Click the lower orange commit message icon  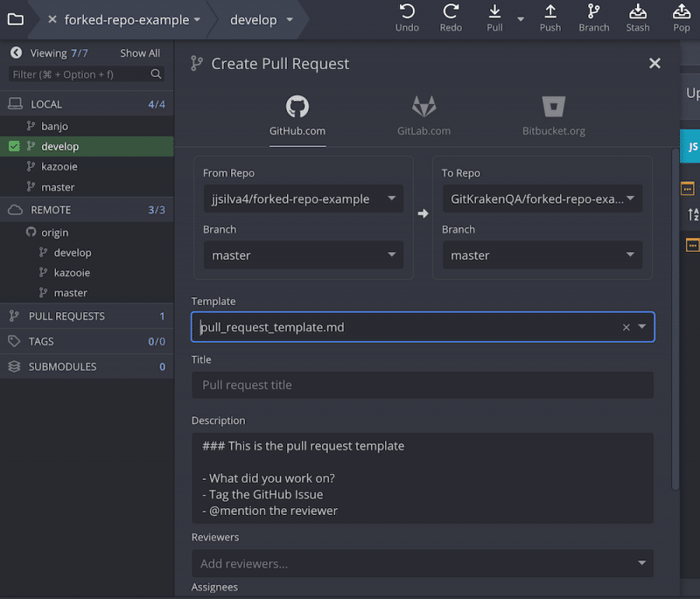(x=692, y=245)
